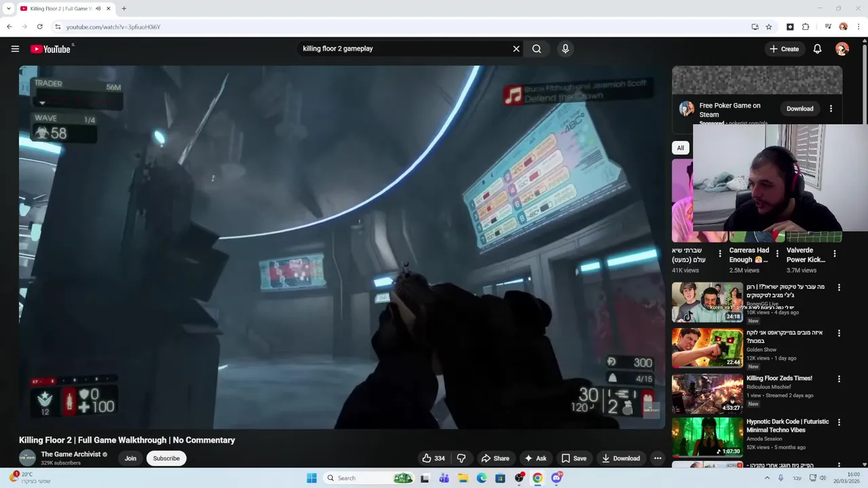
Task: Open The Game Archivist channel avatar
Action: pyautogui.click(x=27, y=458)
